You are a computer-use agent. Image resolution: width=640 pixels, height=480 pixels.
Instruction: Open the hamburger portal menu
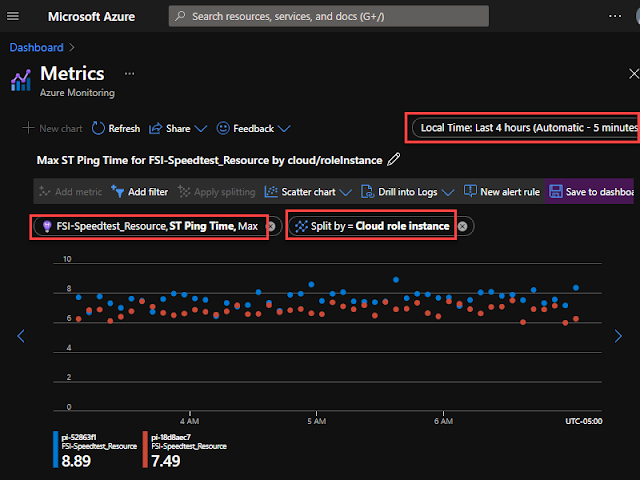13,16
